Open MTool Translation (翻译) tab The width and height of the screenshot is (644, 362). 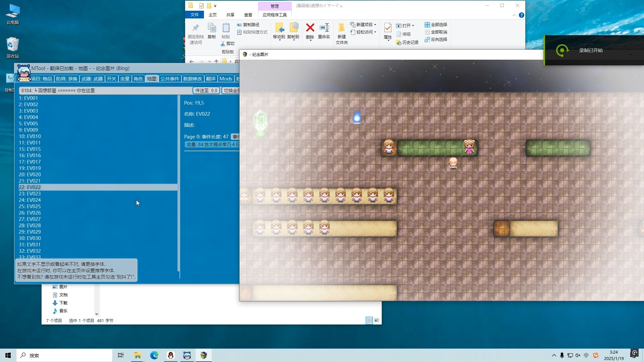[211, 79]
